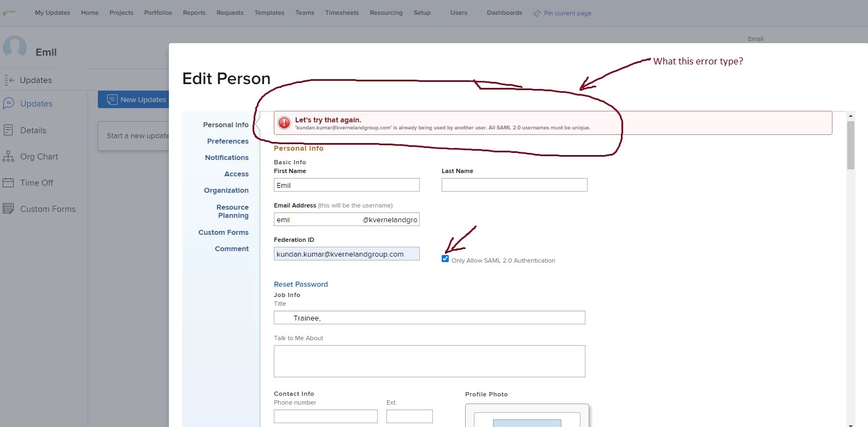Click the Email Address input field
This screenshot has height=427, width=868.
coord(347,220)
